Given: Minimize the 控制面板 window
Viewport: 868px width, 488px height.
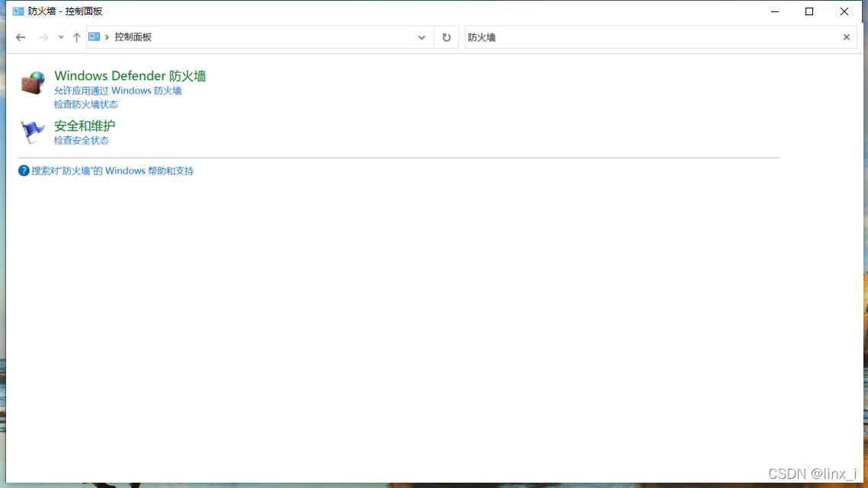Looking at the screenshot, I should coord(775,11).
